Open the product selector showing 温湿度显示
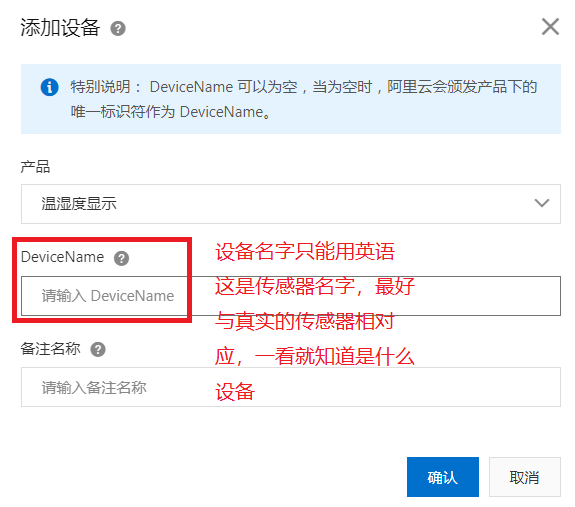The width and height of the screenshot is (575, 507). 291,204
